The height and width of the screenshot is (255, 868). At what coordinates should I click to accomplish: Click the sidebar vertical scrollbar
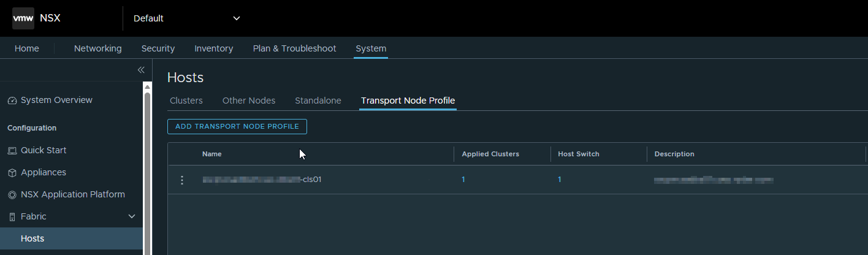point(147,172)
